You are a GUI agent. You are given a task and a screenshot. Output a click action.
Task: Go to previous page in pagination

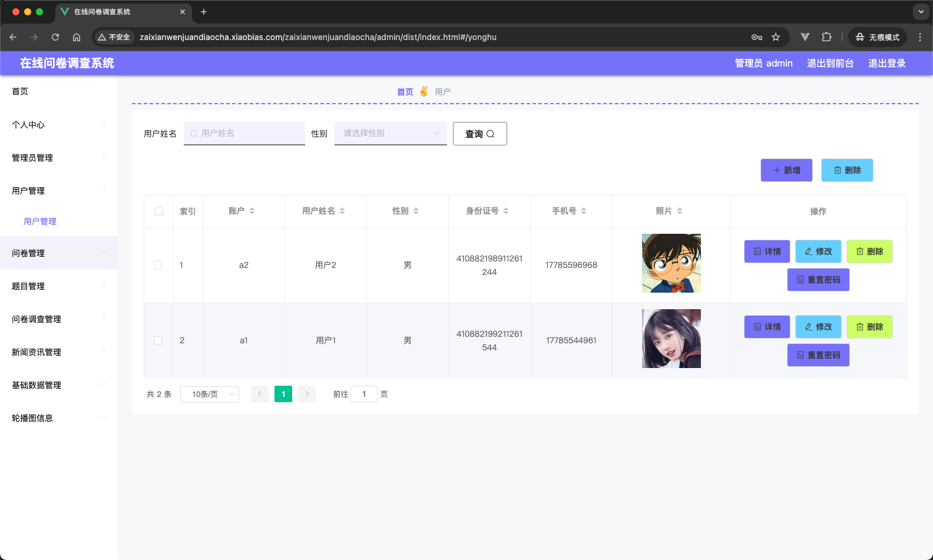pyautogui.click(x=260, y=394)
